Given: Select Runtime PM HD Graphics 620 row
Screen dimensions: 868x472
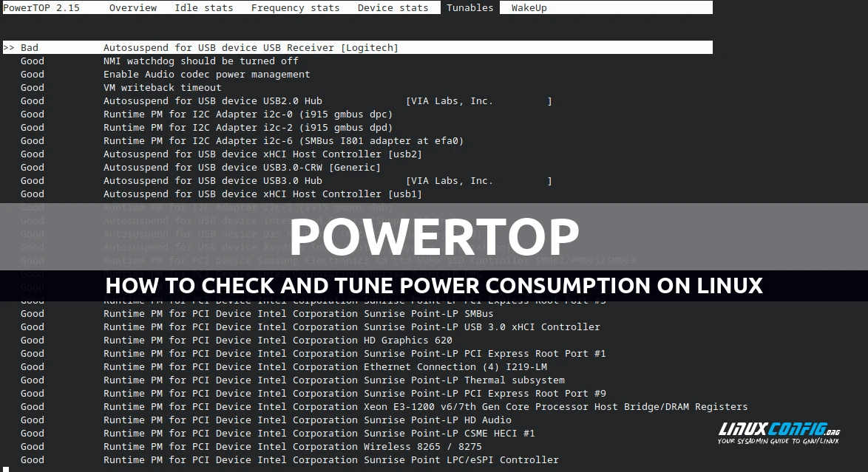Looking at the screenshot, I should (x=237, y=340).
